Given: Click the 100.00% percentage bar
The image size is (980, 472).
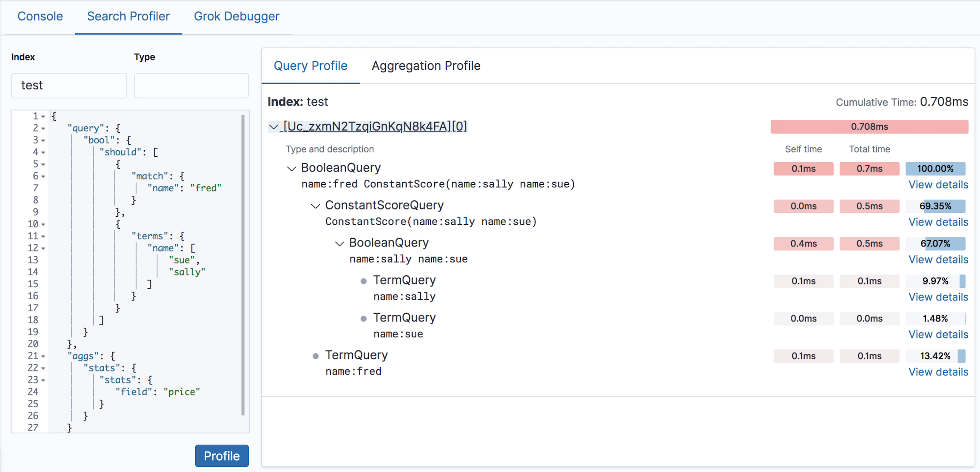Looking at the screenshot, I should pyautogui.click(x=935, y=169).
